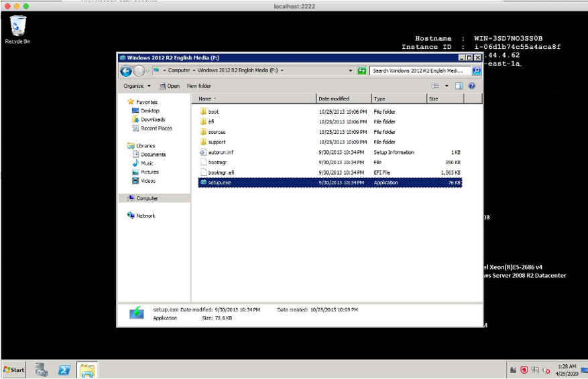Go back with the Explorer back arrow

click(126, 71)
